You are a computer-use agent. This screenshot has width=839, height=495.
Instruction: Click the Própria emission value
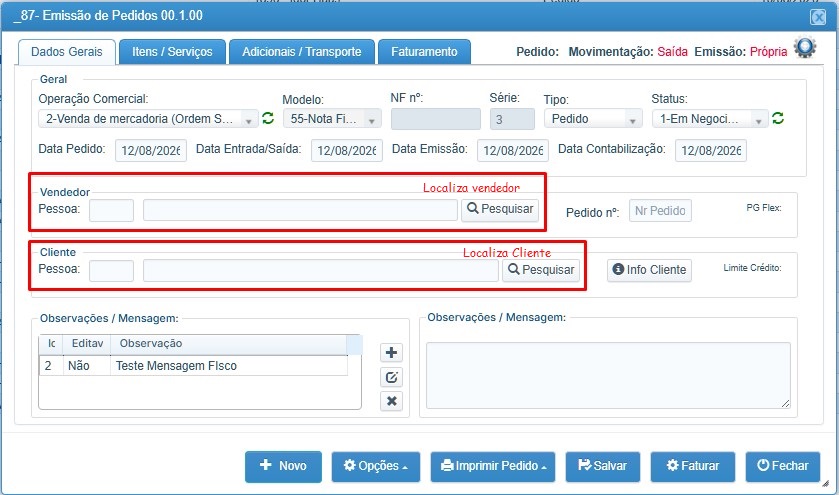pos(768,52)
